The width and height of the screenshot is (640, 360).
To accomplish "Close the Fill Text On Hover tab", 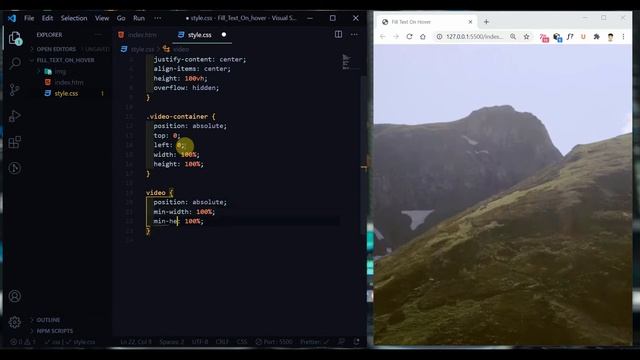I will coord(470,22).
